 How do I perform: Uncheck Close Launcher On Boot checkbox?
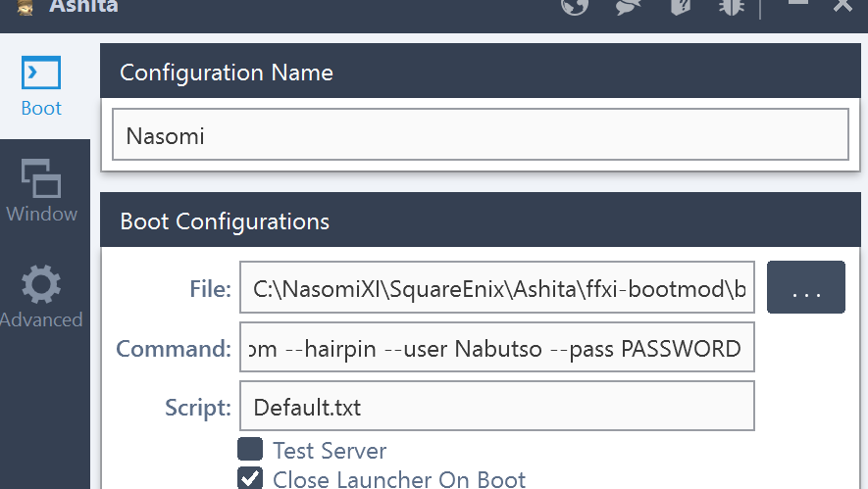click(250, 478)
